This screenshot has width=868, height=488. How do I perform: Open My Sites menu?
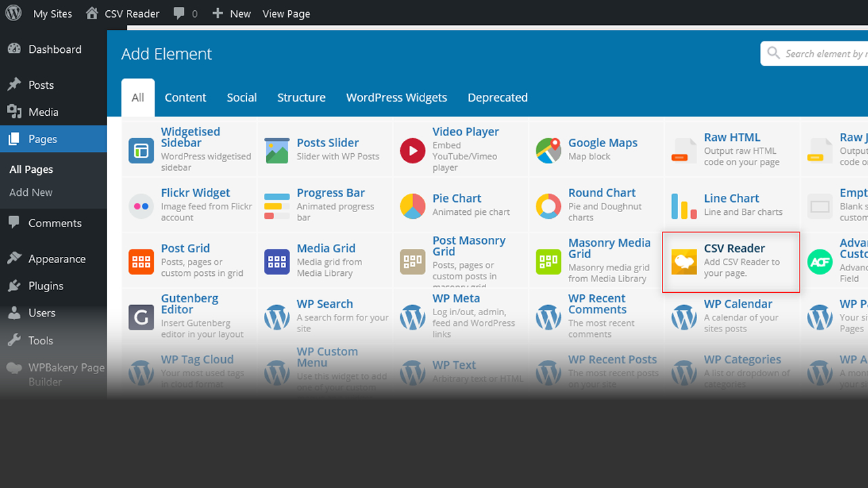tap(52, 14)
